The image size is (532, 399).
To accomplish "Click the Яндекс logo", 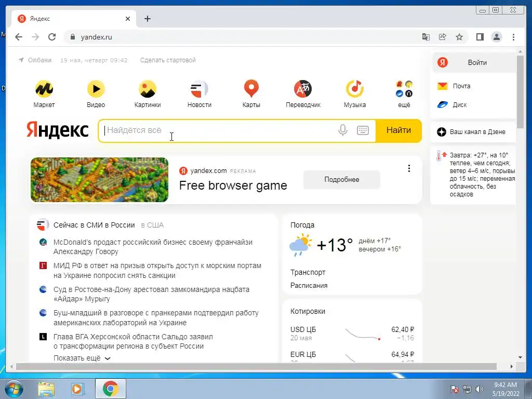I will click(58, 130).
